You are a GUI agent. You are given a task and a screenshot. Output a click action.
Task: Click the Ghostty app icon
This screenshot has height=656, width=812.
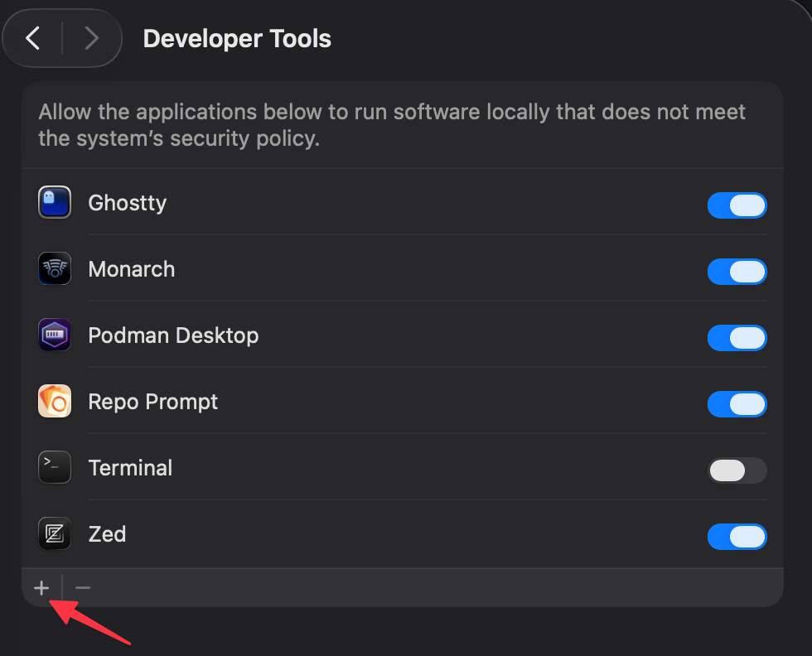click(x=55, y=203)
